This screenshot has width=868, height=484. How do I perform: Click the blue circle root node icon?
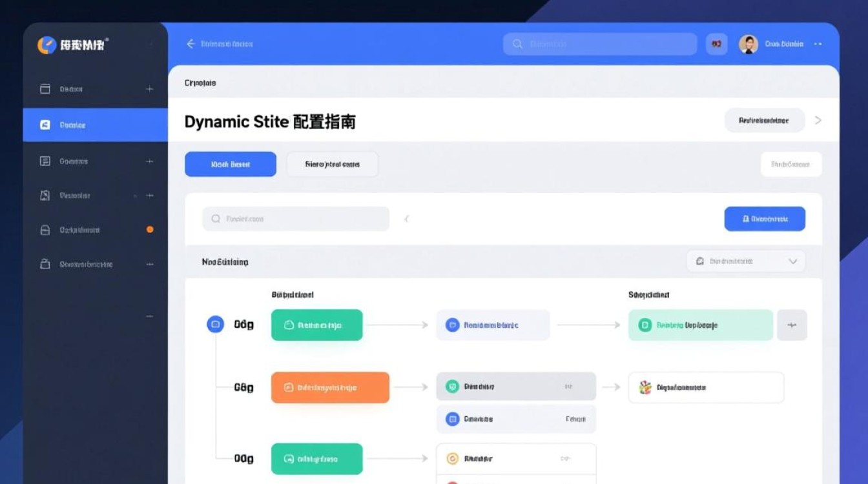click(215, 325)
